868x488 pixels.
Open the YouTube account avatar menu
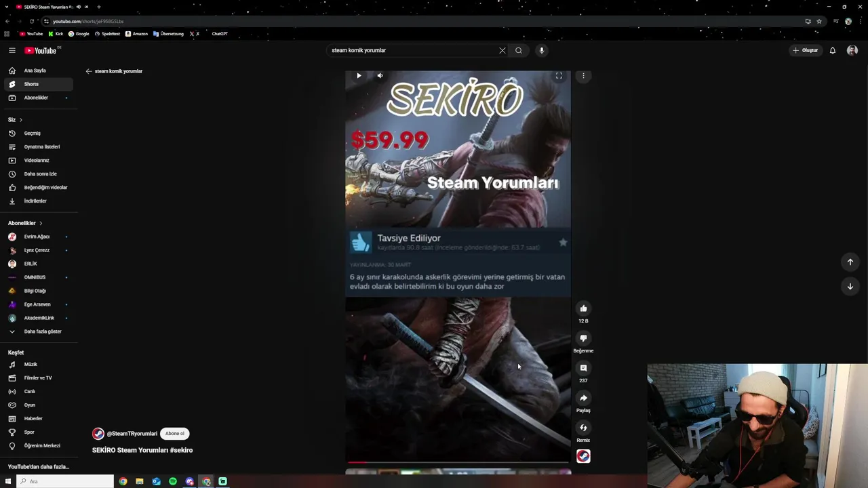[852, 50]
